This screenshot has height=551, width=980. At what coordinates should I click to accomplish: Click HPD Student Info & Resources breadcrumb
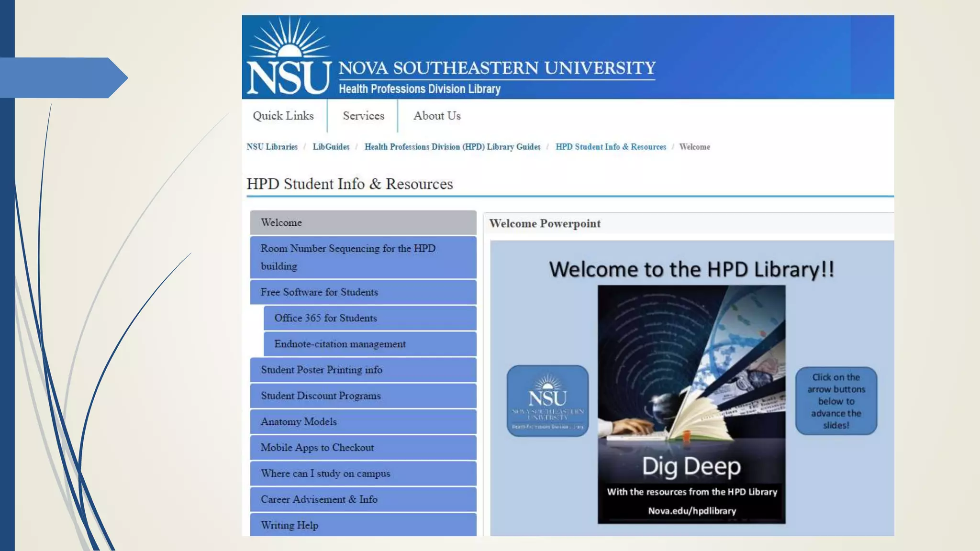click(611, 147)
